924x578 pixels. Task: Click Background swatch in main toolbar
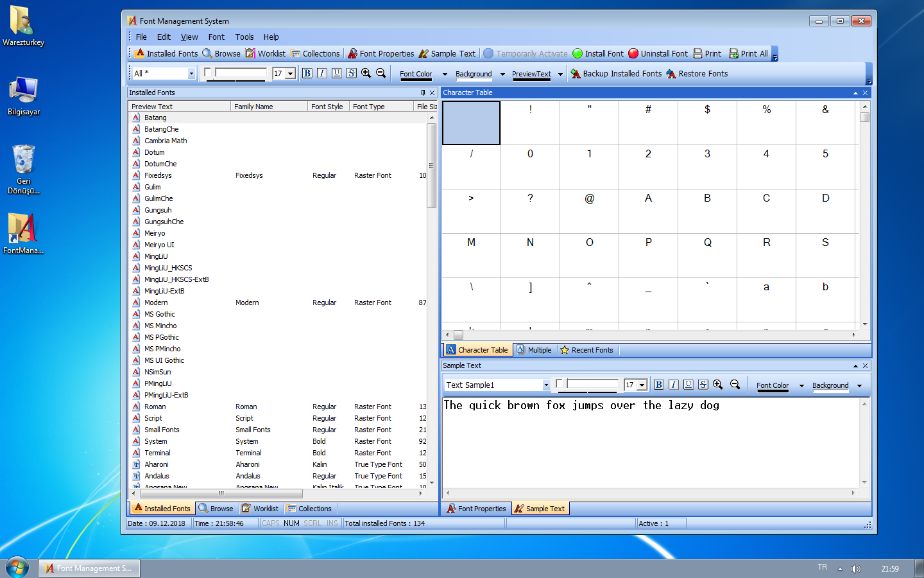pyautogui.click(x=474, y=74)
